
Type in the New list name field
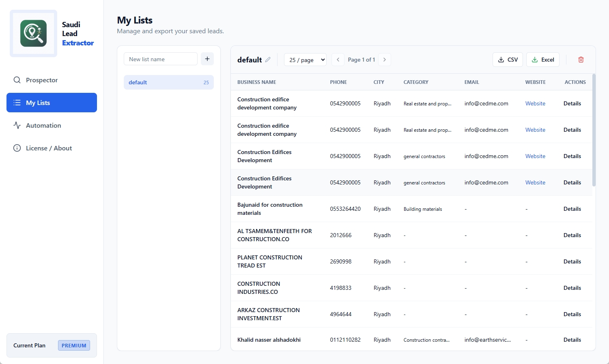click(160, 59)
